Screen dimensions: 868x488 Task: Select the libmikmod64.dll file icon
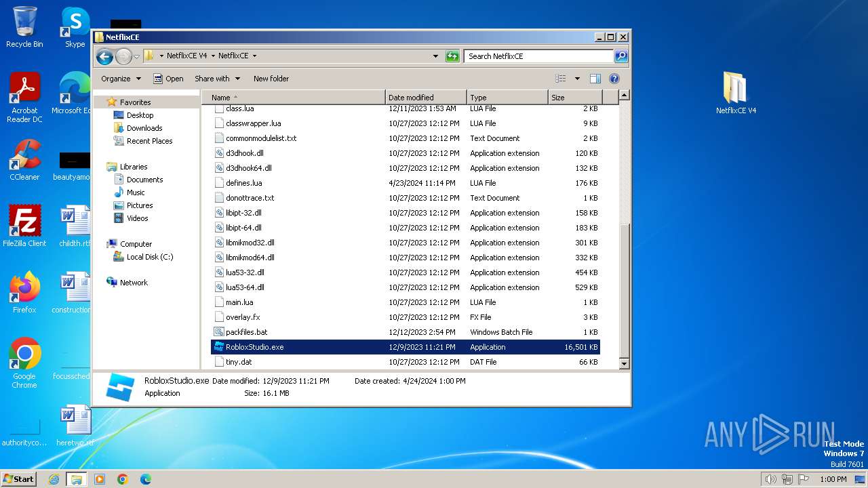219,258
